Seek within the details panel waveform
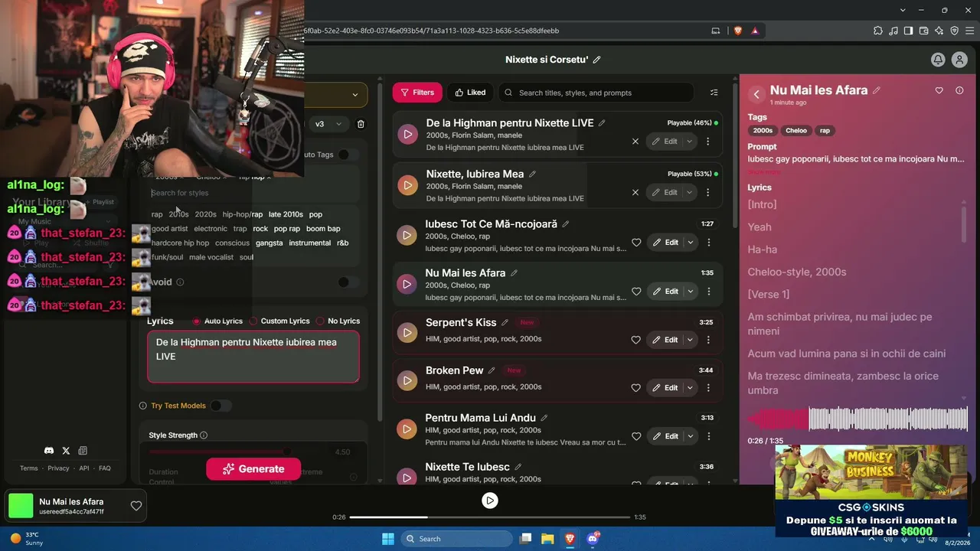 (857, 419)
